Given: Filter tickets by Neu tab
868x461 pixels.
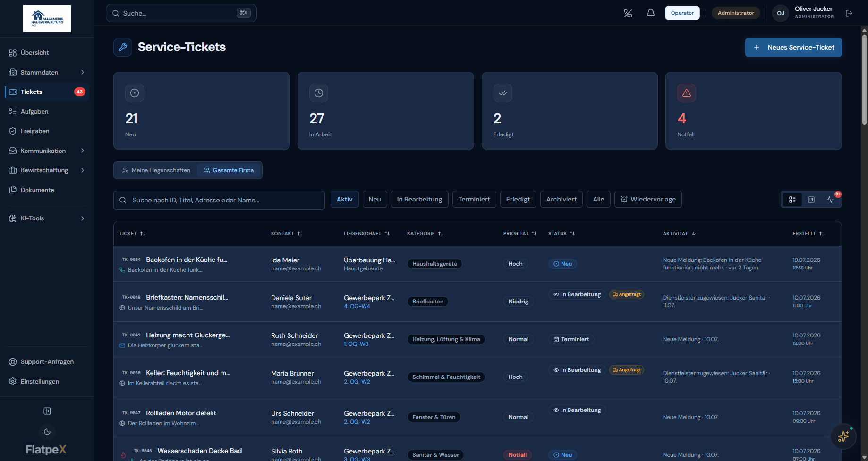Looking at the screenshot, I should (x=375, y=199).
